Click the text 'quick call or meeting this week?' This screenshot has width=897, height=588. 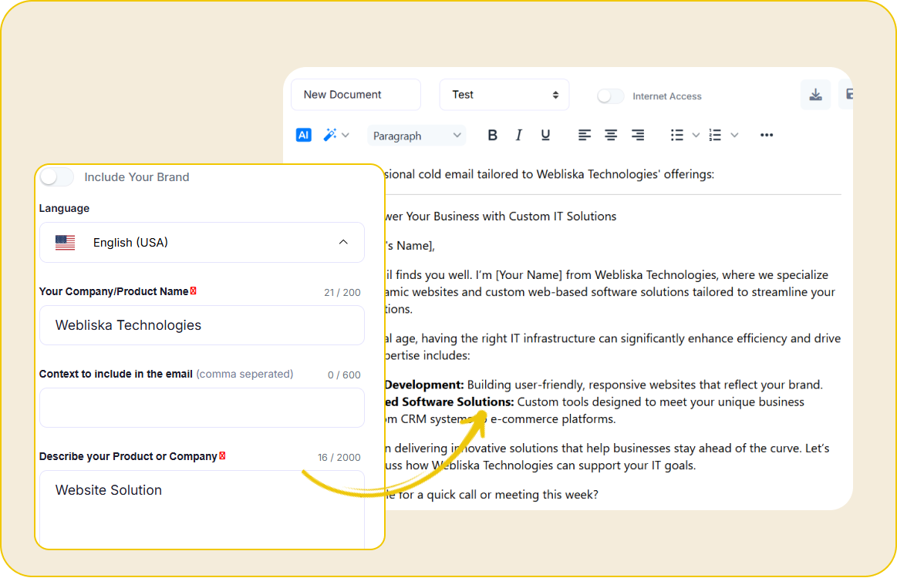(512, 495)
